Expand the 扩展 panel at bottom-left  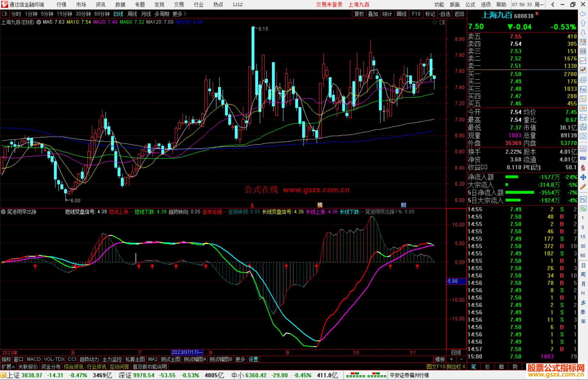pos(8,367)
